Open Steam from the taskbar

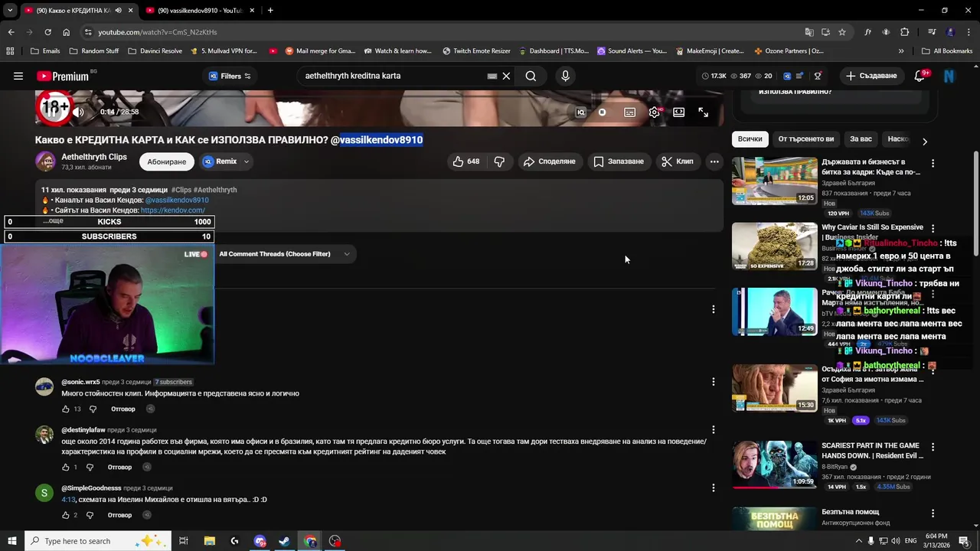[x=284, y=541]
